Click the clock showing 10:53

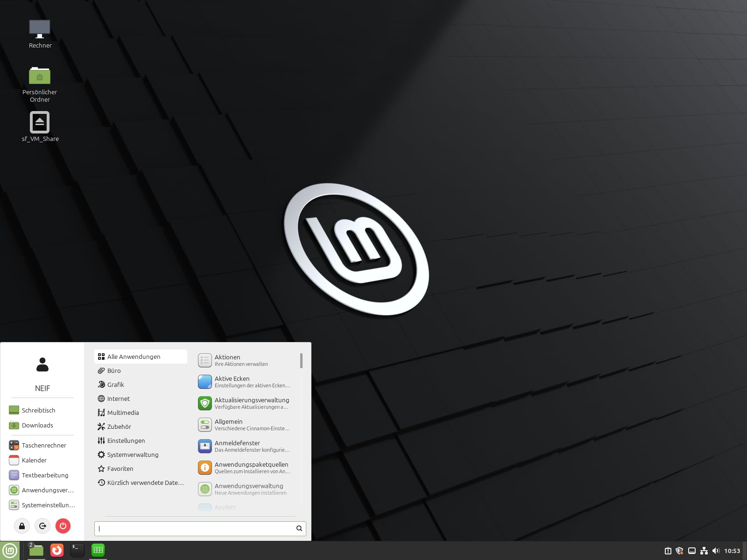(732, 551)
